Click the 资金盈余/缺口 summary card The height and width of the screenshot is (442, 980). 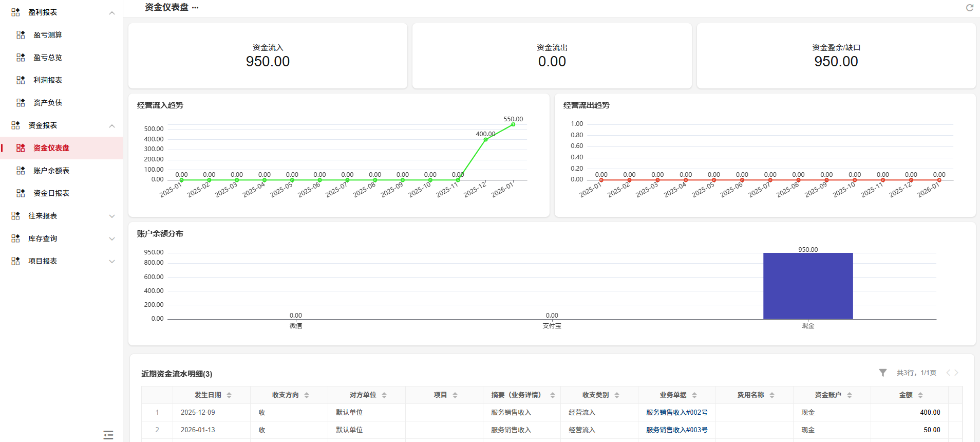(836, 56)
